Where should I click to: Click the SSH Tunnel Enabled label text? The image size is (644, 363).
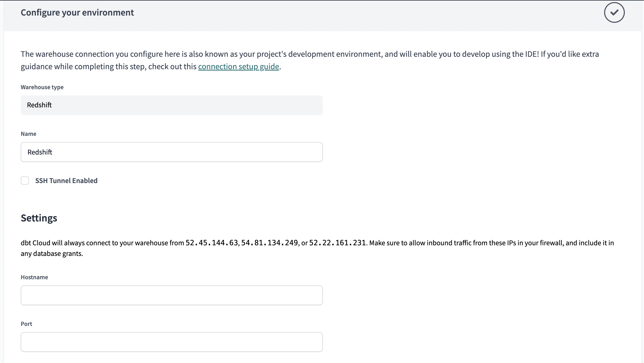point(66,180)
